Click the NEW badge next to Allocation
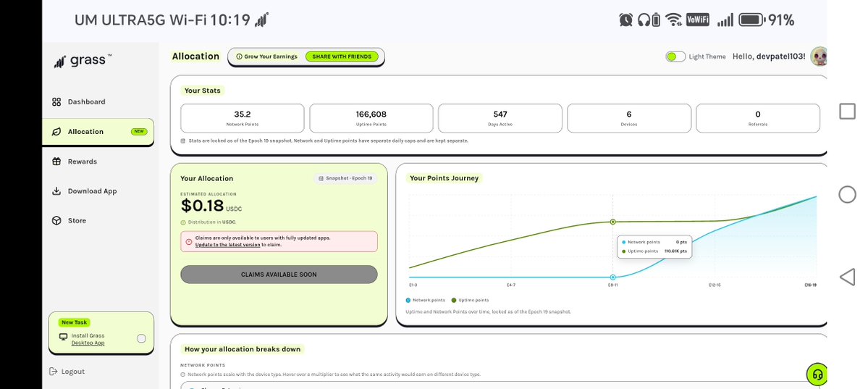Image resolution: width=868 pixels, height=389 pixels. pos(139,132)
